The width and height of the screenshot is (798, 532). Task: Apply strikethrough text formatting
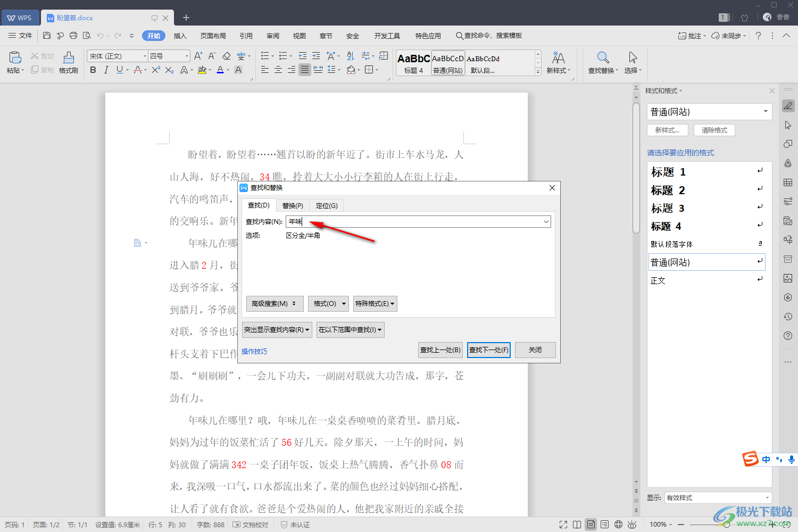pyautogui.click(x=138, y=70)
